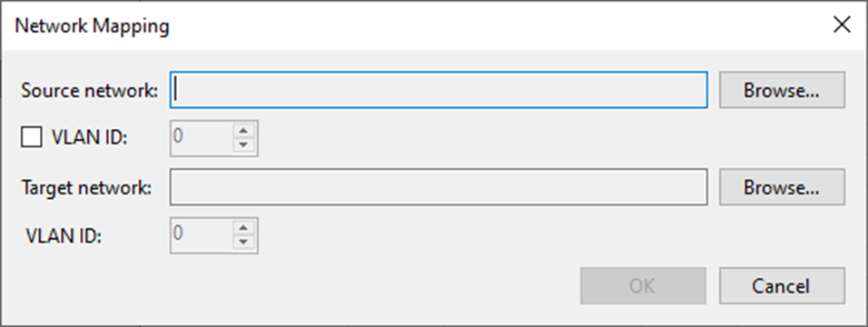
Task: Click into the Source network text field
Action: tap(439, 90)
